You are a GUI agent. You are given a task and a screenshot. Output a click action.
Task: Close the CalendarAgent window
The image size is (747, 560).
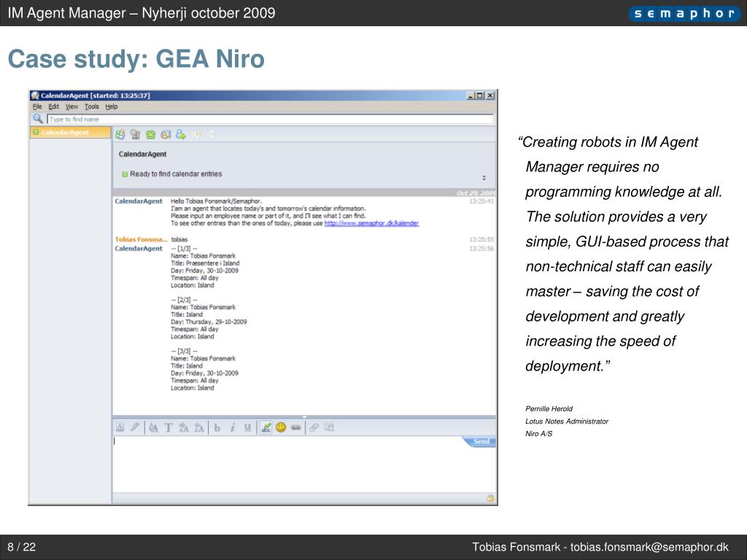(x=489, y=96)
